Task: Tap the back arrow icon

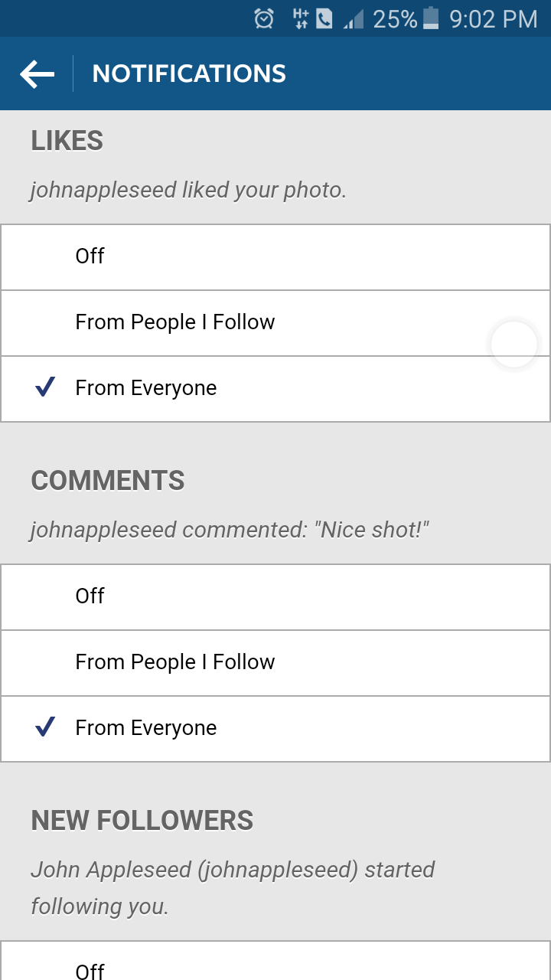Action: coord(37,74)
